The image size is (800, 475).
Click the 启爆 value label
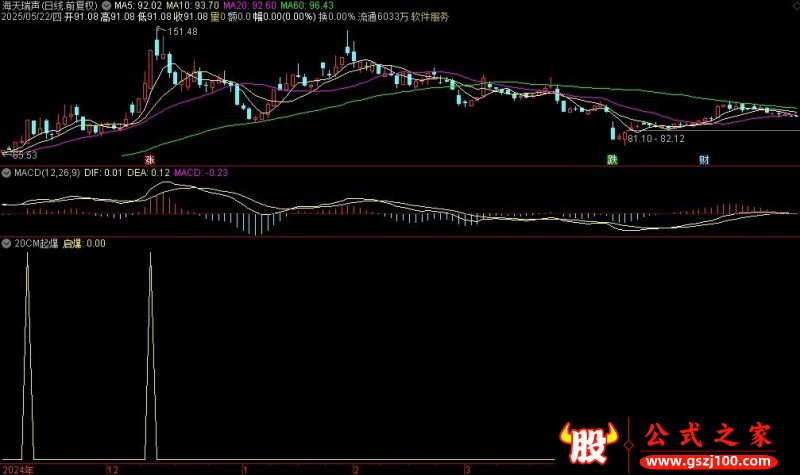click(84, 243)
